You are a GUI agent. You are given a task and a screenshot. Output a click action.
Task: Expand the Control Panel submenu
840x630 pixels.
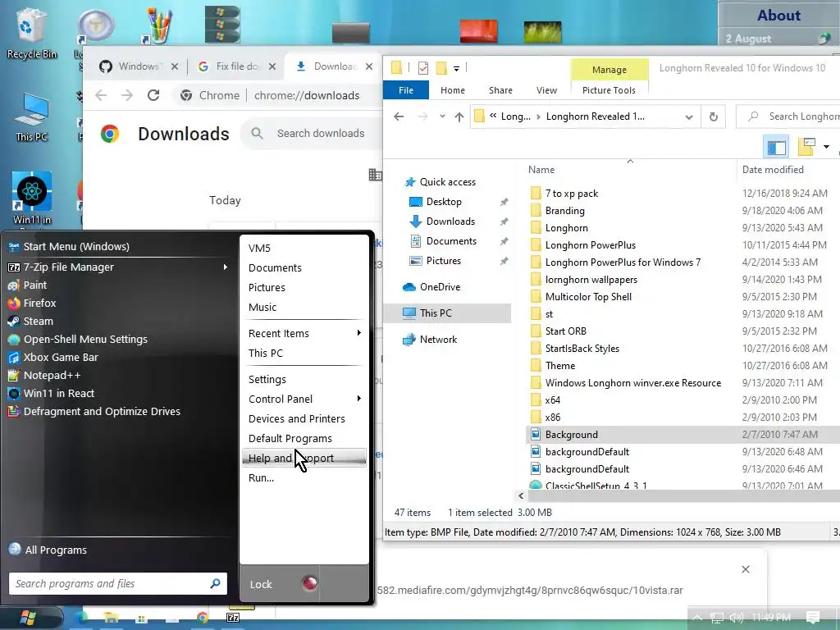pyautogui.click(x=359, y=399)
